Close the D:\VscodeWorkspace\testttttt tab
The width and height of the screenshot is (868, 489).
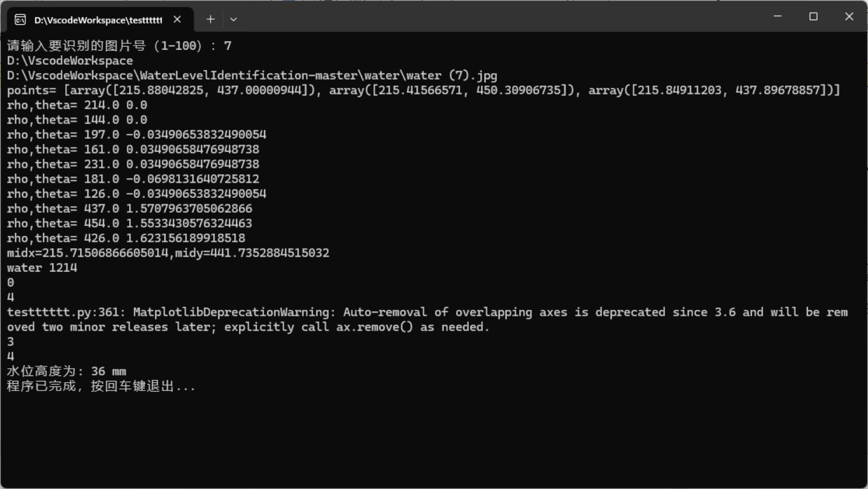tap(177, 19)
